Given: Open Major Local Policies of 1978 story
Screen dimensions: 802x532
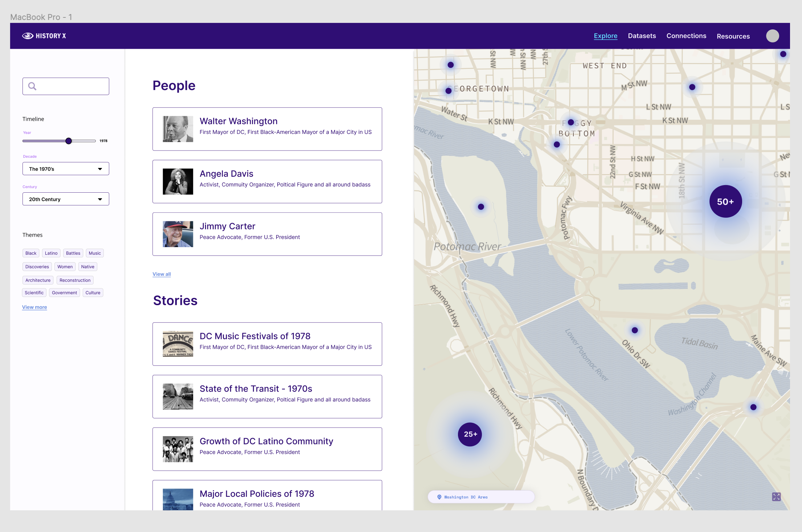Looking at the screenshot, I should [267, 495].
